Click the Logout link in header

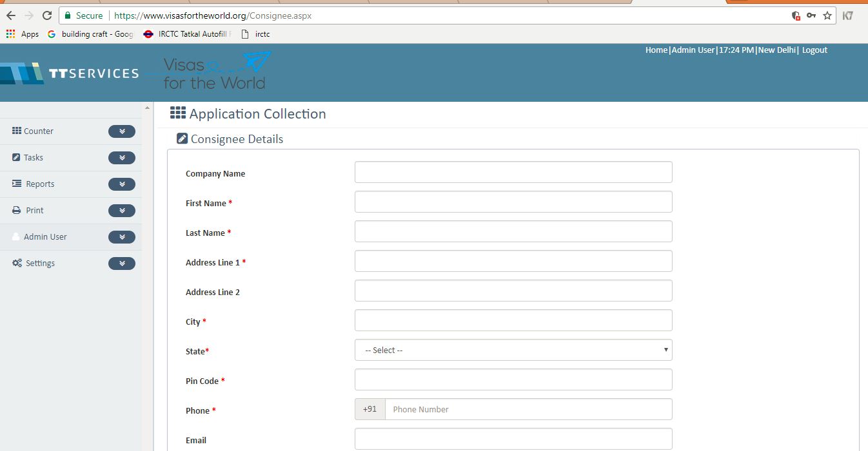(x=814, y=50)
